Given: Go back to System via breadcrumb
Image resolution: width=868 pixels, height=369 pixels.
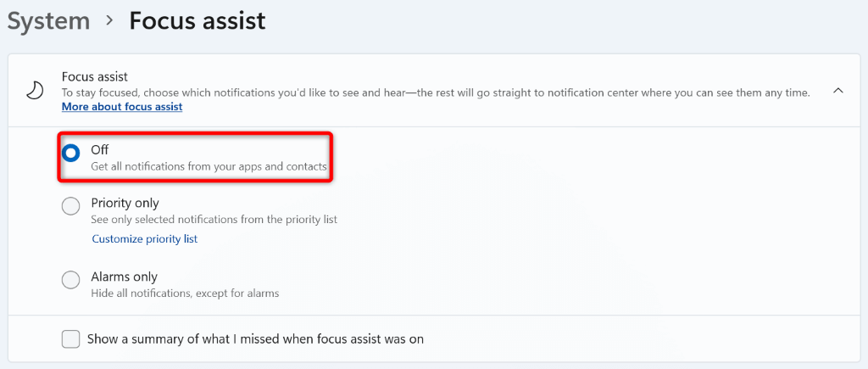Looking at the screenshot, I should pyautogui.click(x=47, y=20).
